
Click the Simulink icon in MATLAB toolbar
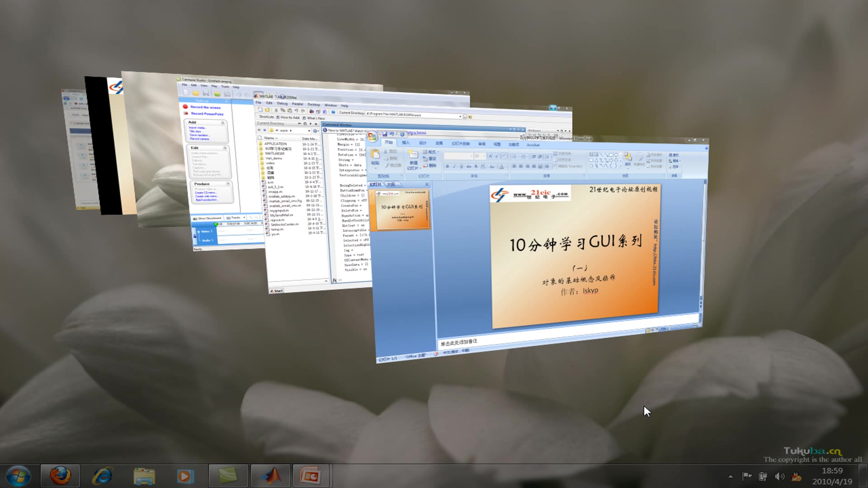coord(311,111)
